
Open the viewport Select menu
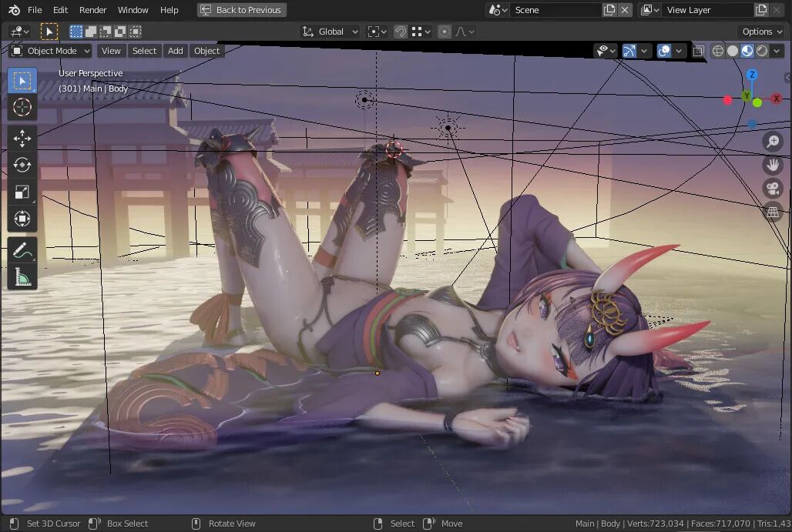pos(145,51)
